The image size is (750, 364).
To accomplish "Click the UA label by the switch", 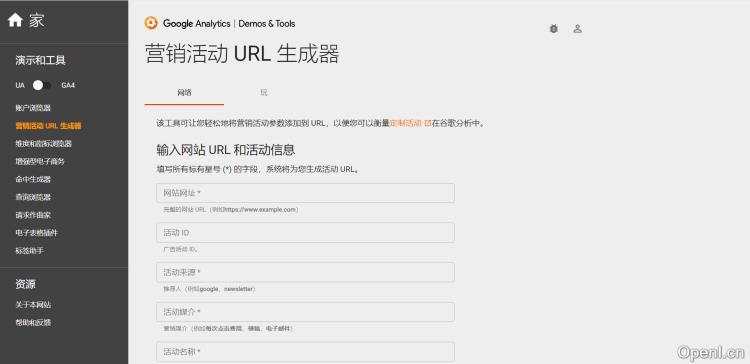I will point(20,86).
